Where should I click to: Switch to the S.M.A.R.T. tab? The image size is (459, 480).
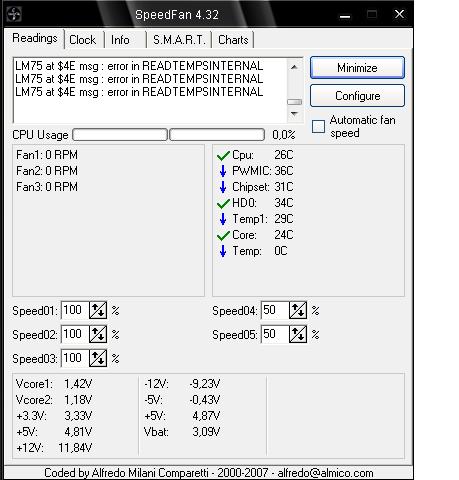(179, 40)
